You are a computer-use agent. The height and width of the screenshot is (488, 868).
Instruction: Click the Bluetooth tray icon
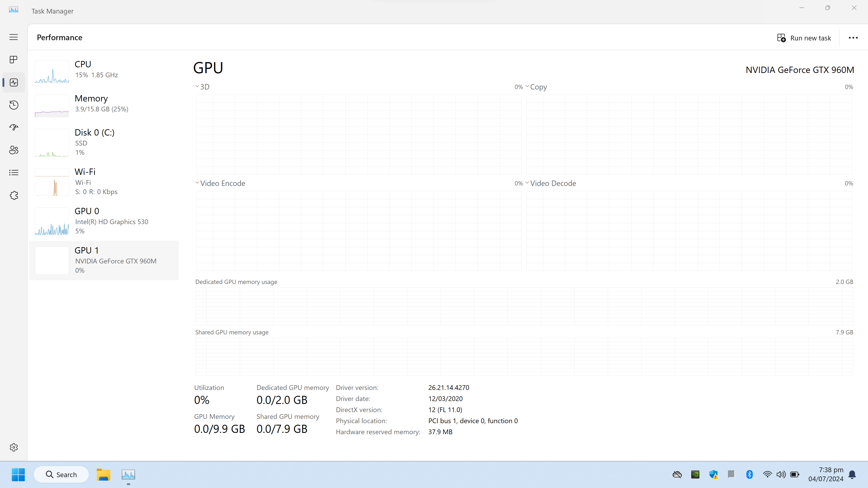pyautogui.click(x=749, y=474)
